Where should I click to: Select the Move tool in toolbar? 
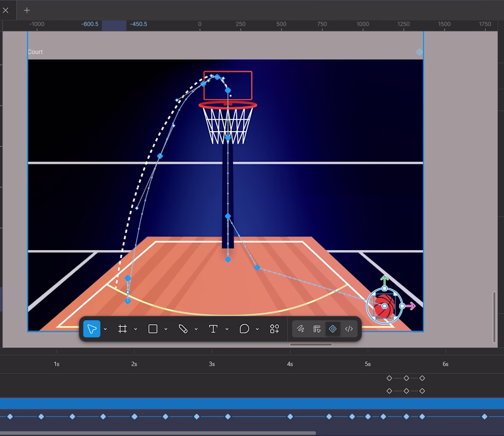click(92, 329)
